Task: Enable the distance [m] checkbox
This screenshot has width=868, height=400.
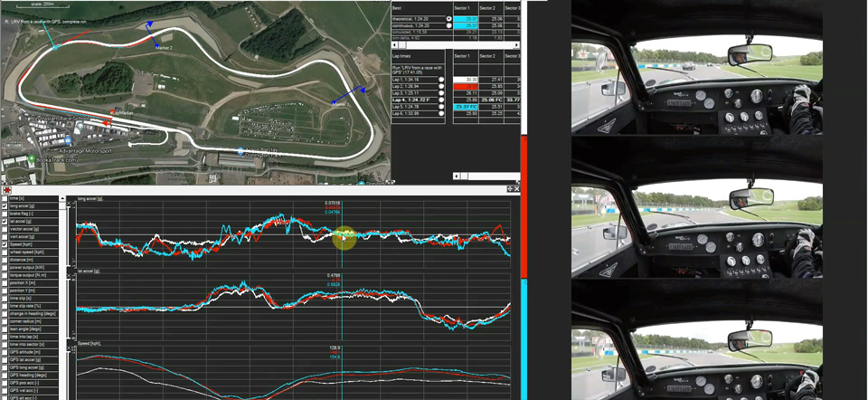Action: (5, 260)
